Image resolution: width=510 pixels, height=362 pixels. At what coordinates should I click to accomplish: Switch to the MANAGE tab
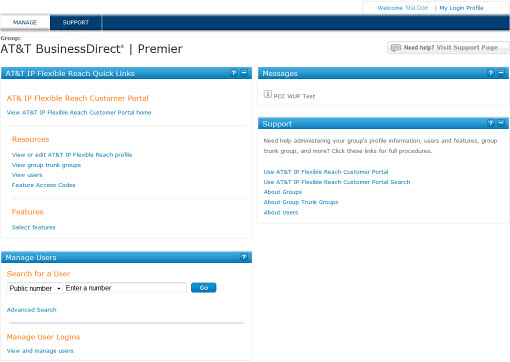(x=25, y=22)
